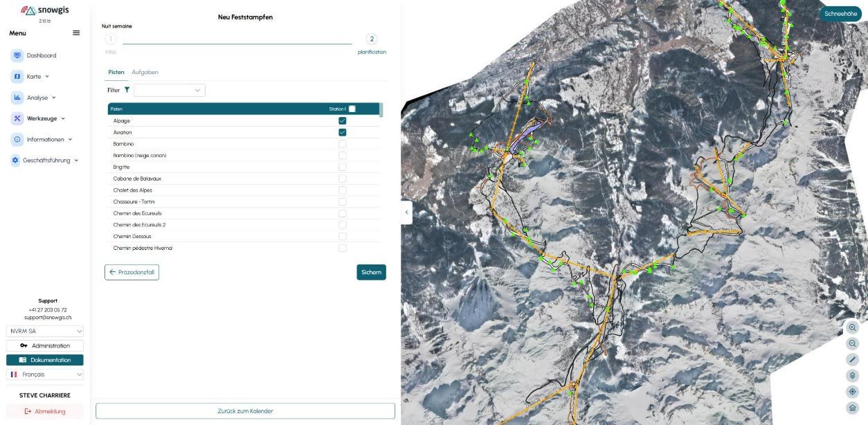Reset map to home view
This screenshot has width=868, height=425.
[x=853, y=408]
